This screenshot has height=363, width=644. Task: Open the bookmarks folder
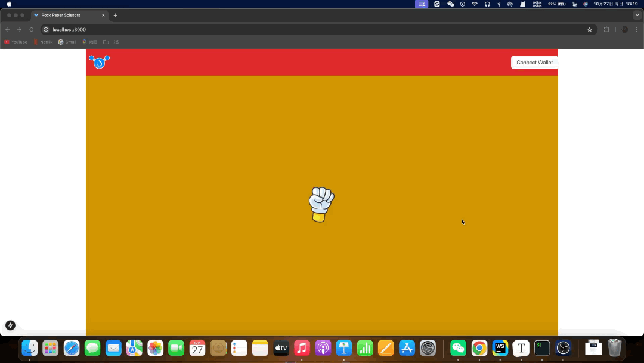[x=112, y=42]
